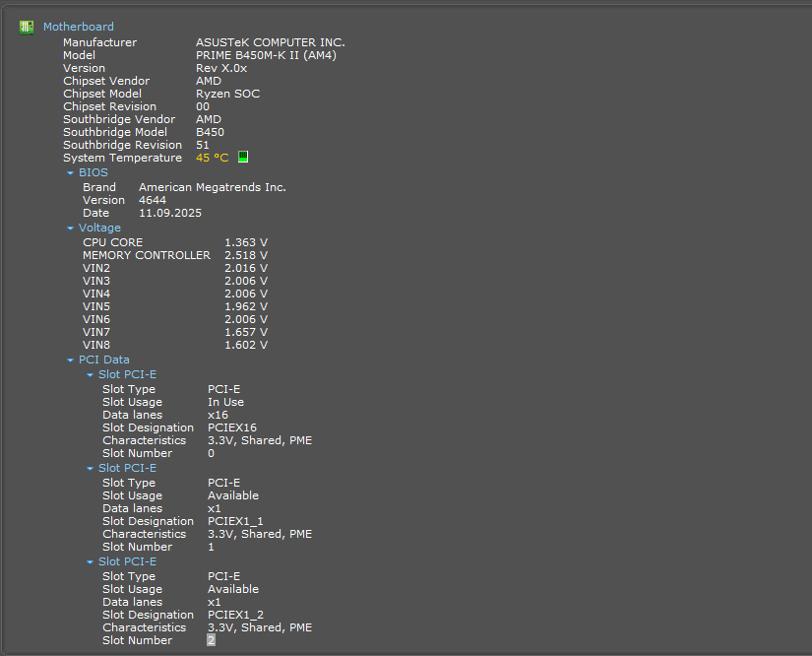Viewport: 812px width, 656px height.
Task: Click the green motherboard chip icon
Action: pos(27,27)
